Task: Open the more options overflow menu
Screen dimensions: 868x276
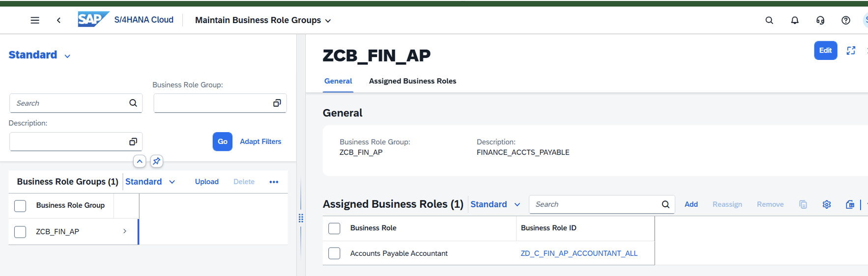Action: [x=274, y=182]
